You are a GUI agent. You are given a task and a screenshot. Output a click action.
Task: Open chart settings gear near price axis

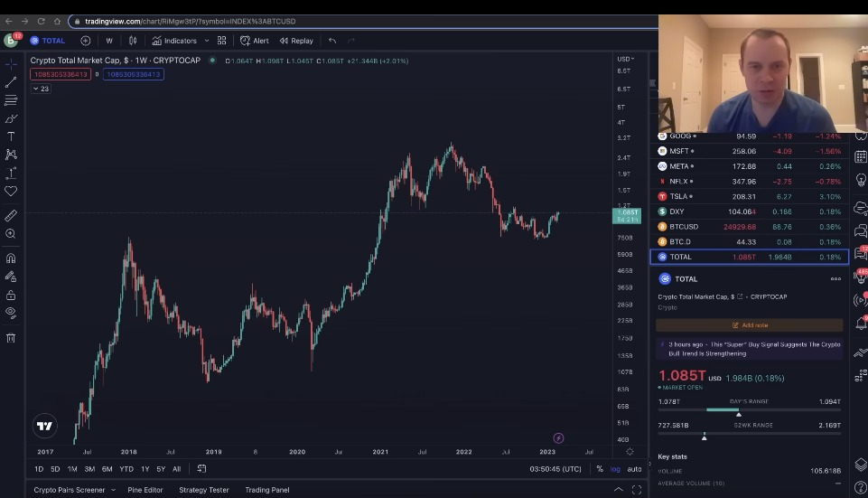[630, 452]
